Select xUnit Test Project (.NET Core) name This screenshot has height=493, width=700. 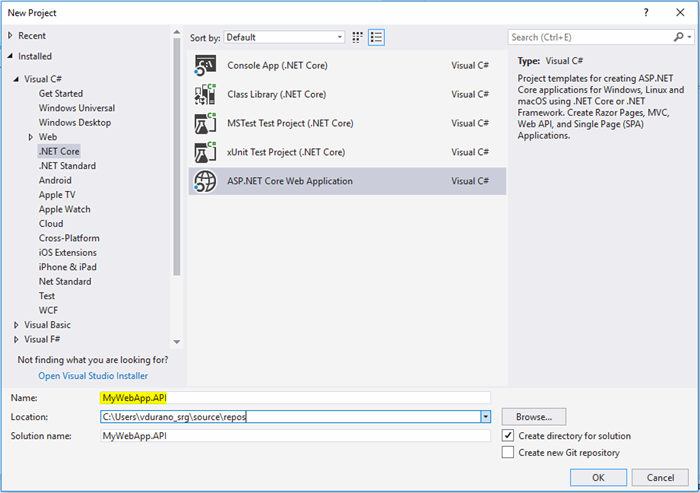pyautogui.click(x=286, y=152)
